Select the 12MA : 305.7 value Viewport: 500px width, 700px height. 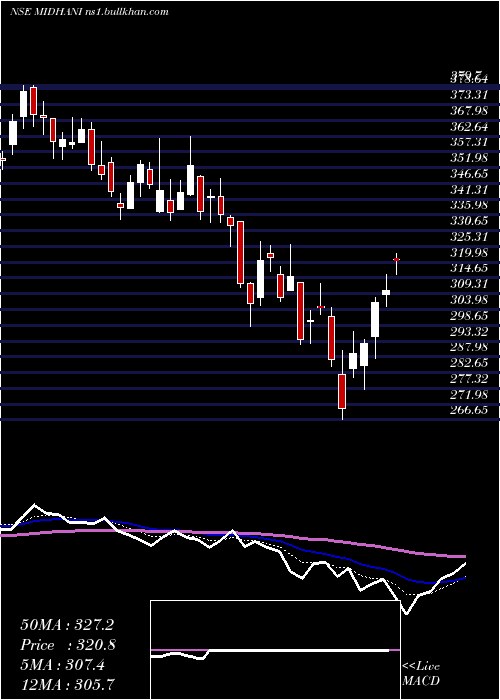[67, 685]
